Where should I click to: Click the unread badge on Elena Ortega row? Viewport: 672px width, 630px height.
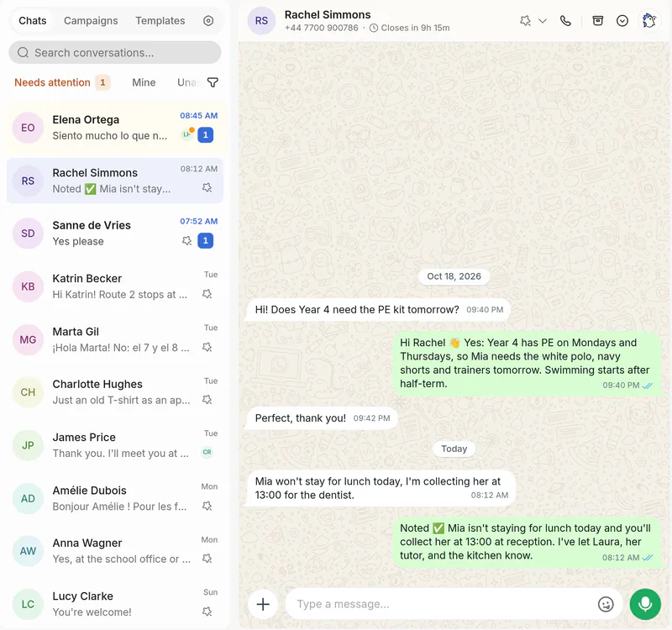[x=205, y=135]
